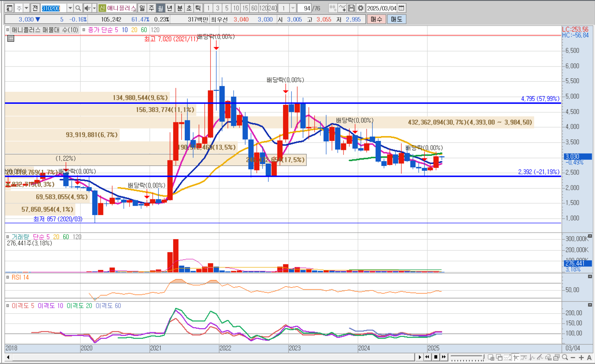Expand the stock code dropdown arrow
Image resolution: width=595 pixels, height=364 pixels.
point(70,8)
